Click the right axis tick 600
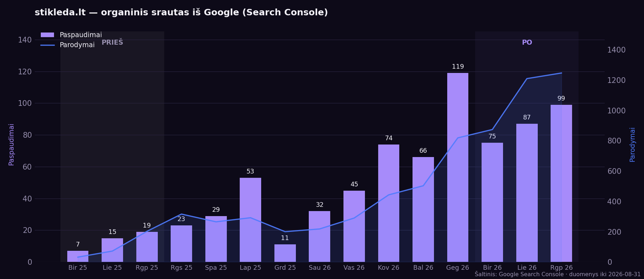Screen dimensions: 644x279 pos(614,171)
